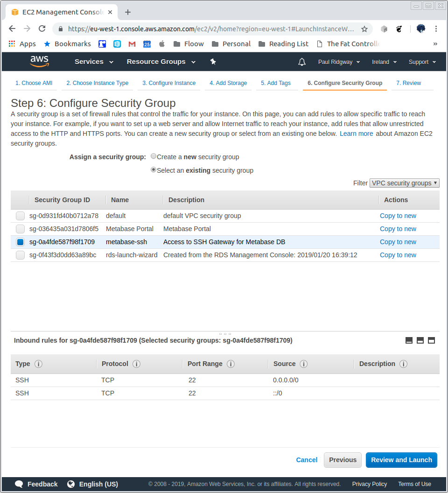
Task: Check the default security group checkbox
Action: (x=20, y=216)
